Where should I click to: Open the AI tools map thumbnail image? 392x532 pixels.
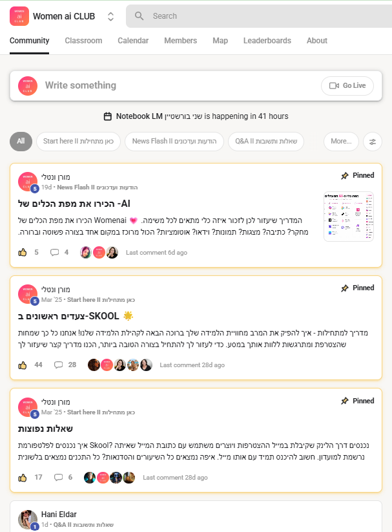point(349,217)
